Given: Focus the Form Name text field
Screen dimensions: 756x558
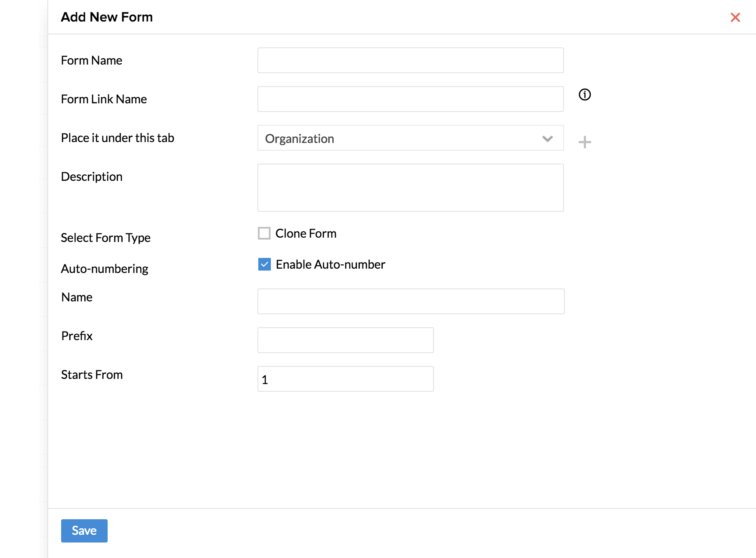Looking at the screenshot, I should (410, 60).
